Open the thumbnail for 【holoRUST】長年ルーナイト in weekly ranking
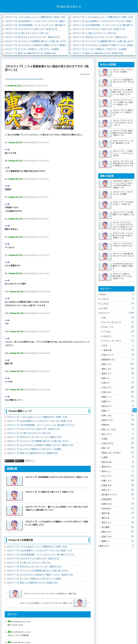The height and width of the screenshot is (644, 138). point(105,184)
